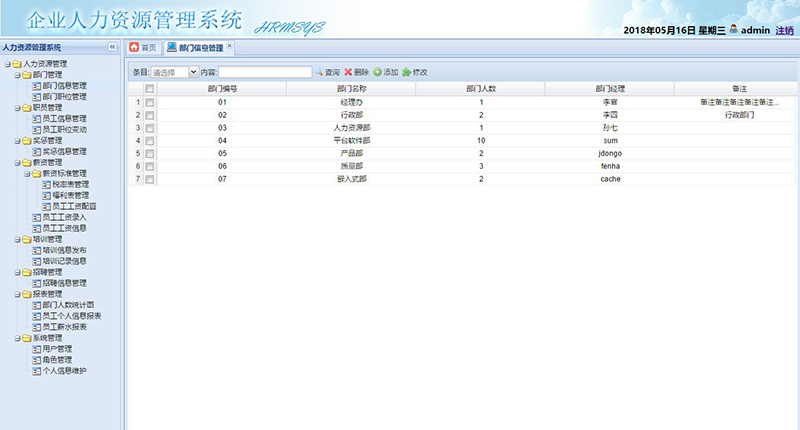Select the 经理办 department name cell

352,103
